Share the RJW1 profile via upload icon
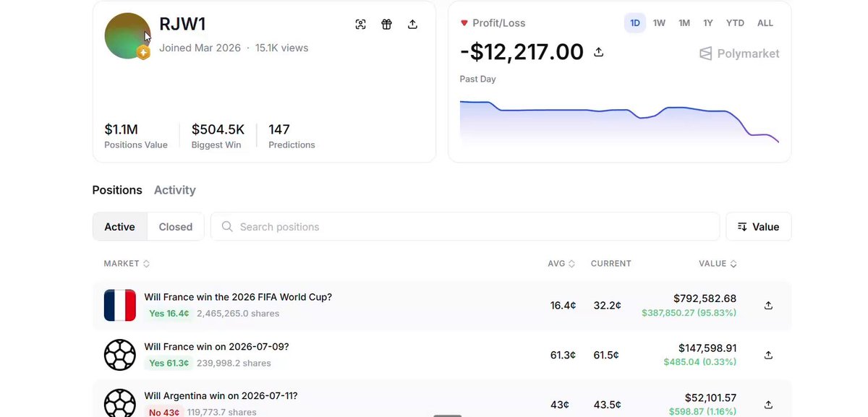The width and height of the screenshot is (868, 417). tap(412, 24)
